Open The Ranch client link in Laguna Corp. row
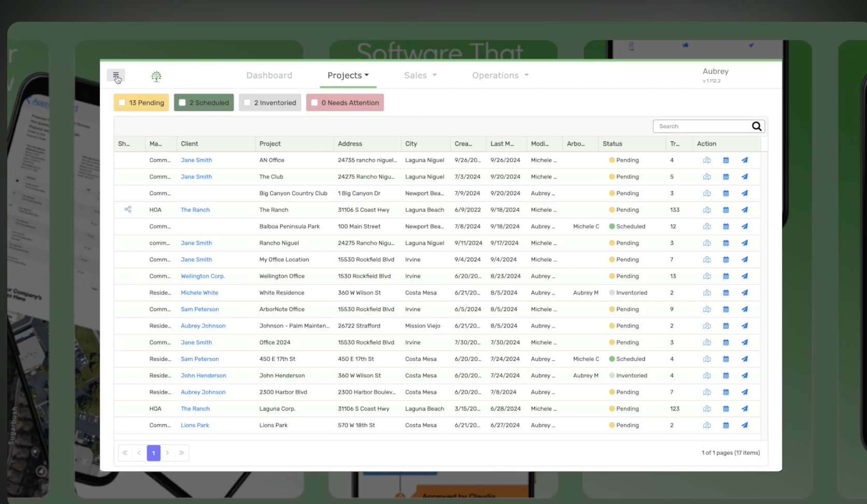Screen dimensions: 867x504 pyautogui.click(x=195, y=409)
